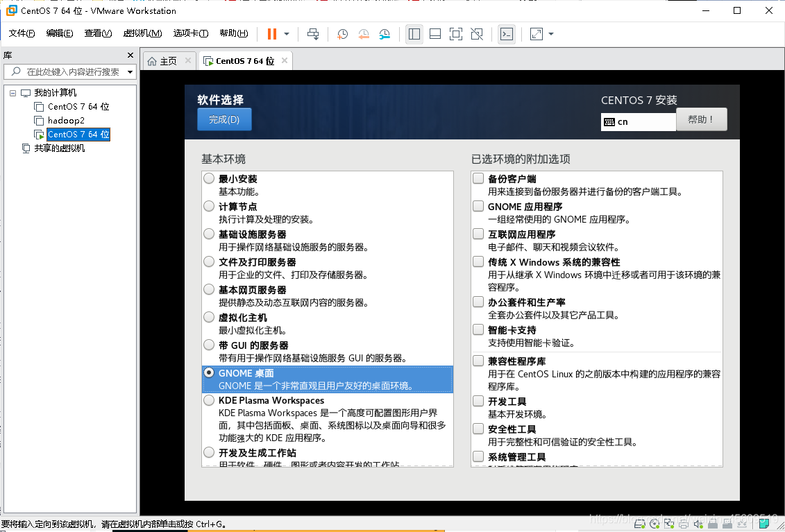Viewport: 785px width, 532px height.
Task: Open the 帮助(H) menu
Action: [233, 33]
